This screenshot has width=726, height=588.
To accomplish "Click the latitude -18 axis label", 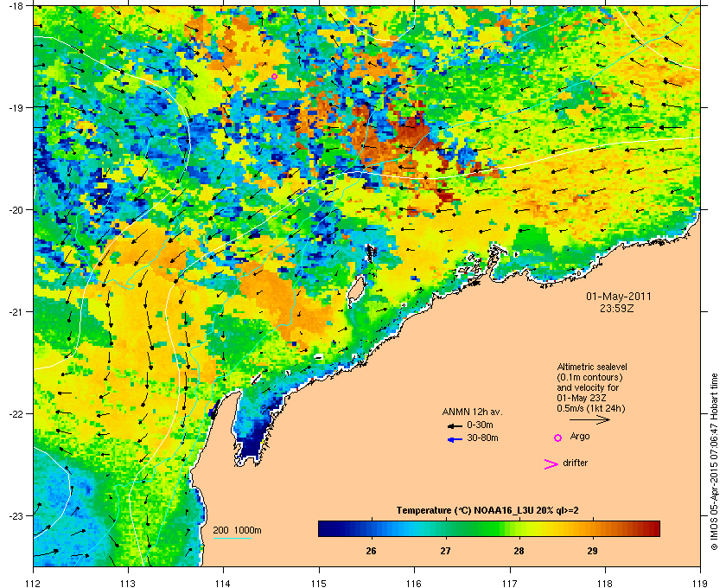I will click(x=16, y=5).
